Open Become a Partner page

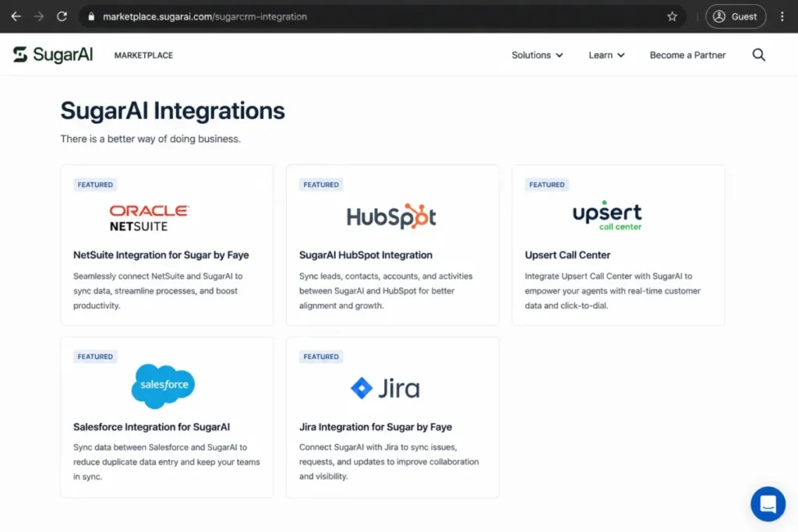point(687,55)
